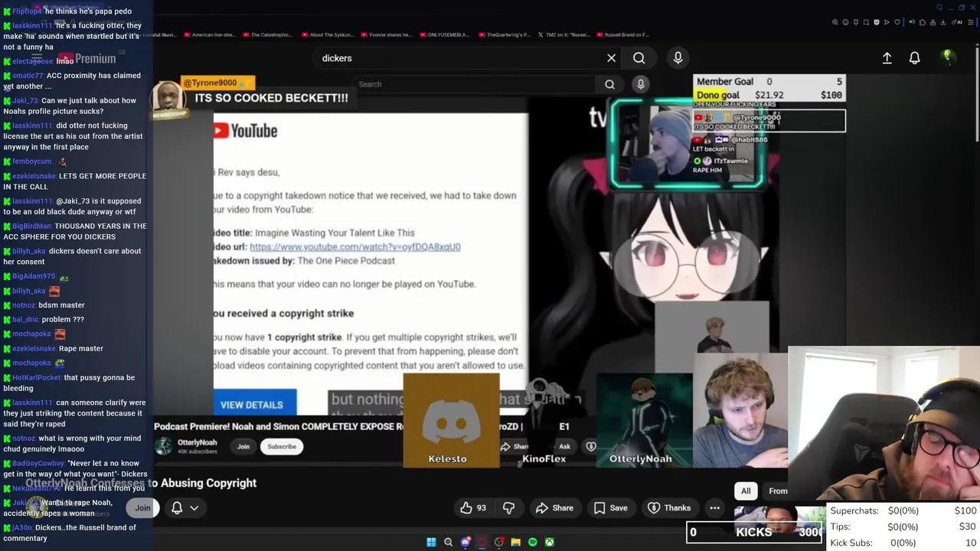Like the video with thumbs up
This screenshot has height=551, width=980.
click(x=473, y=507)
